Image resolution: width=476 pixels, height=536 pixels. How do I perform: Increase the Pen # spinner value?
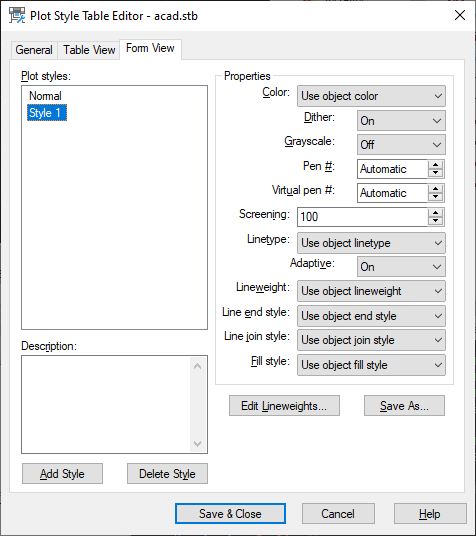(435, 165)
